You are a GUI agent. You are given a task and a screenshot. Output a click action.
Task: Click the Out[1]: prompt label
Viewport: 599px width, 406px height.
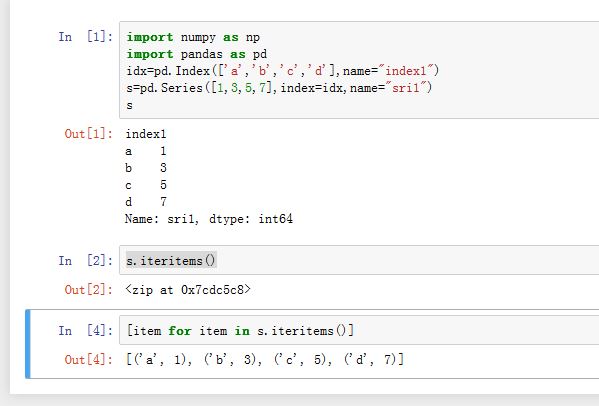89,134
